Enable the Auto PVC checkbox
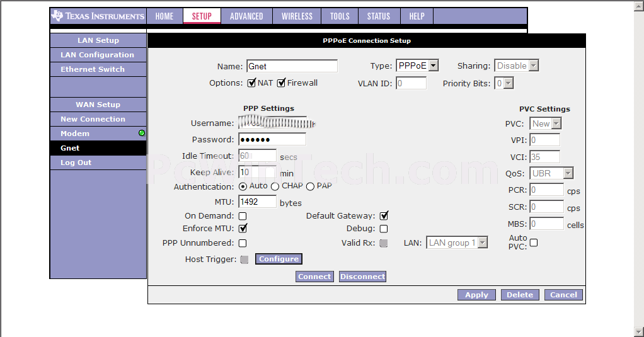This screenshot has height=337, width=644. (x=534, y=243)
